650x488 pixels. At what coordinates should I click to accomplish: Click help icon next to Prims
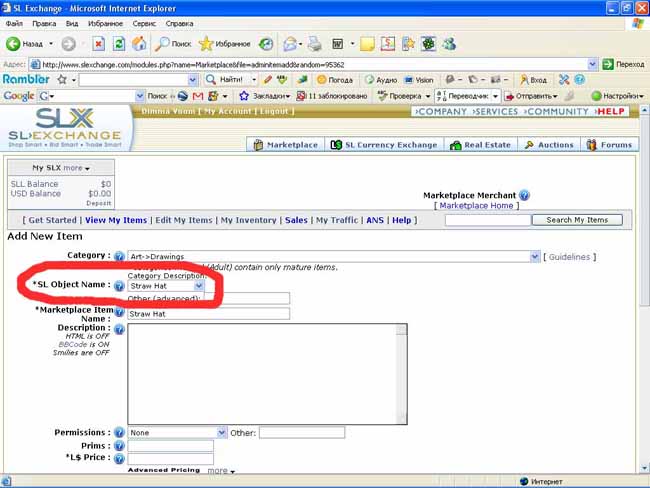[119, 446]
